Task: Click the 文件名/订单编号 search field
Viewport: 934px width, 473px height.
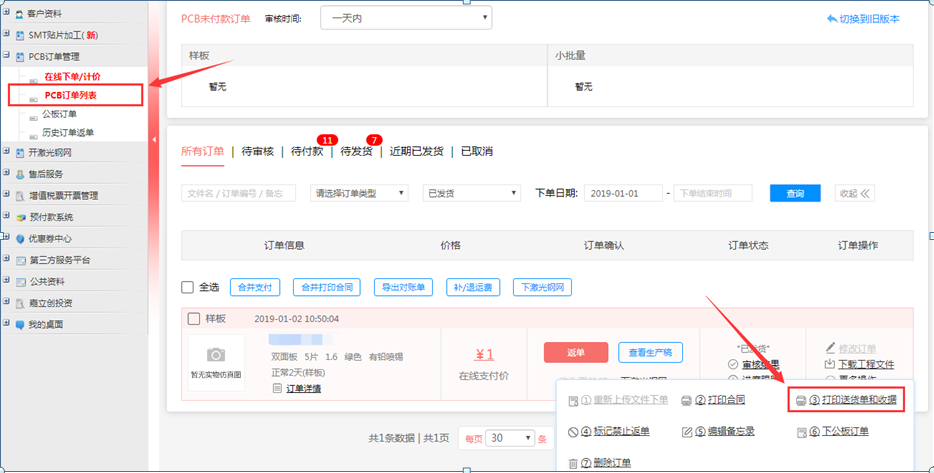Action: 238,193
